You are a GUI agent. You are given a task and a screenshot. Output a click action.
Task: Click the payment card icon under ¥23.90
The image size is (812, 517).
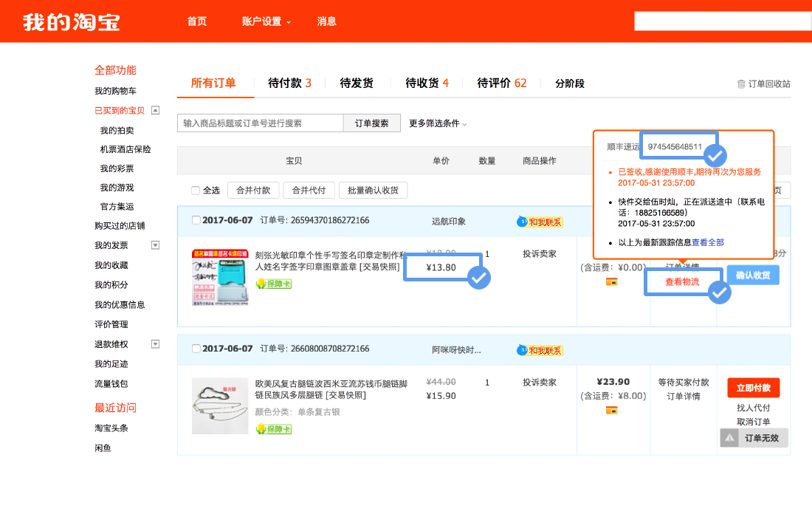tap(611, 410)
